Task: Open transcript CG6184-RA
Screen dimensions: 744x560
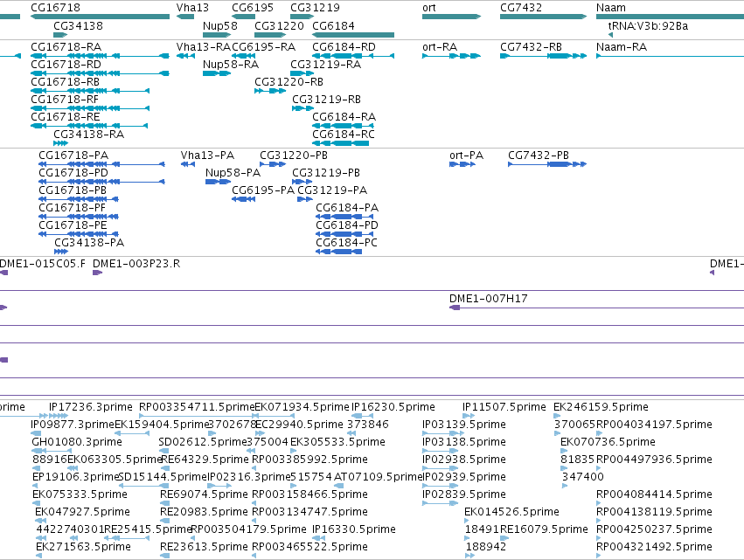Action: (344, 117)
